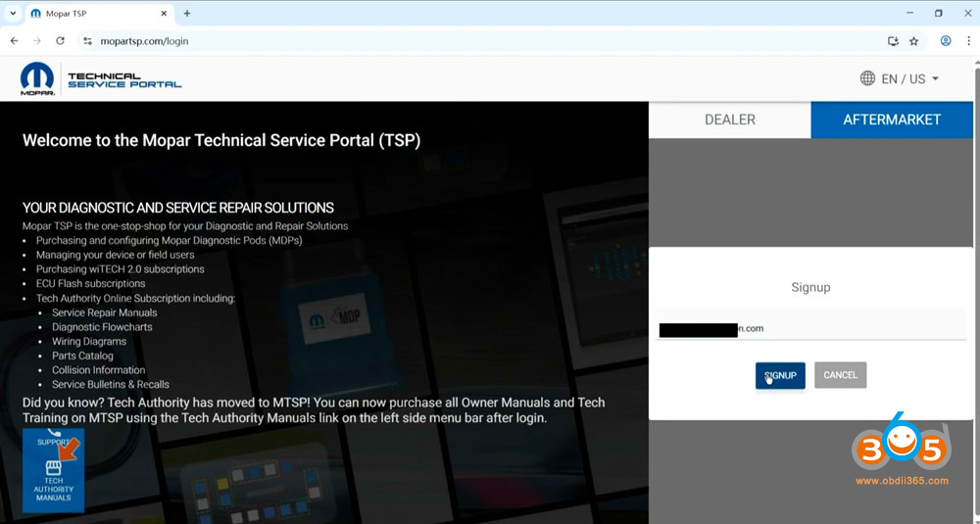Select the AFTERMARKET tab

892,119
